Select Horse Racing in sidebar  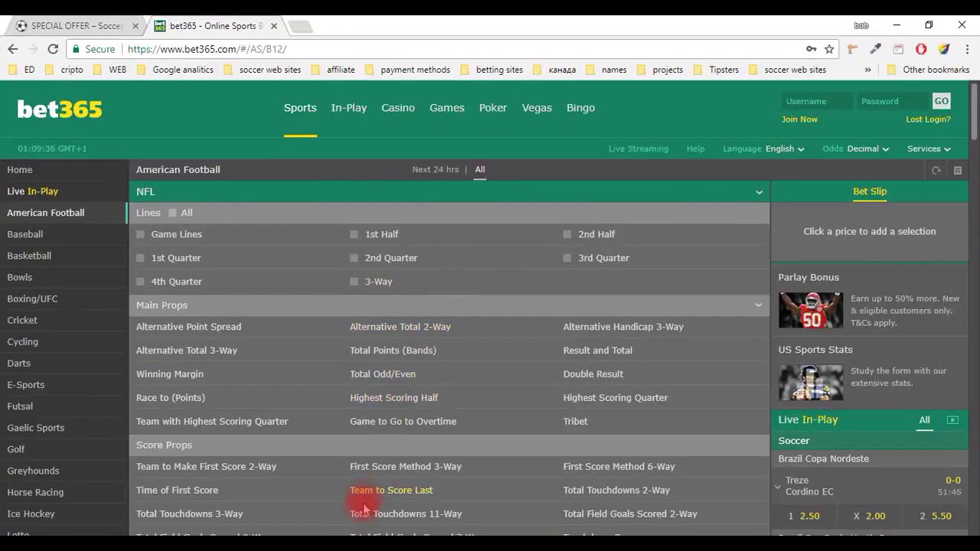(35, 492)
